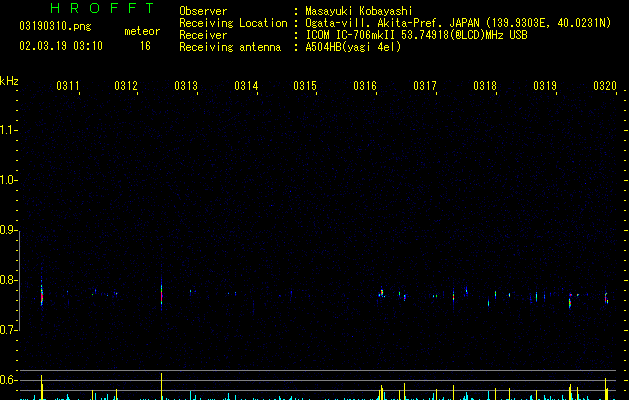Click the 0317 time marker
This screenshot has height=400, width=629.
click(x=425, y=86)
